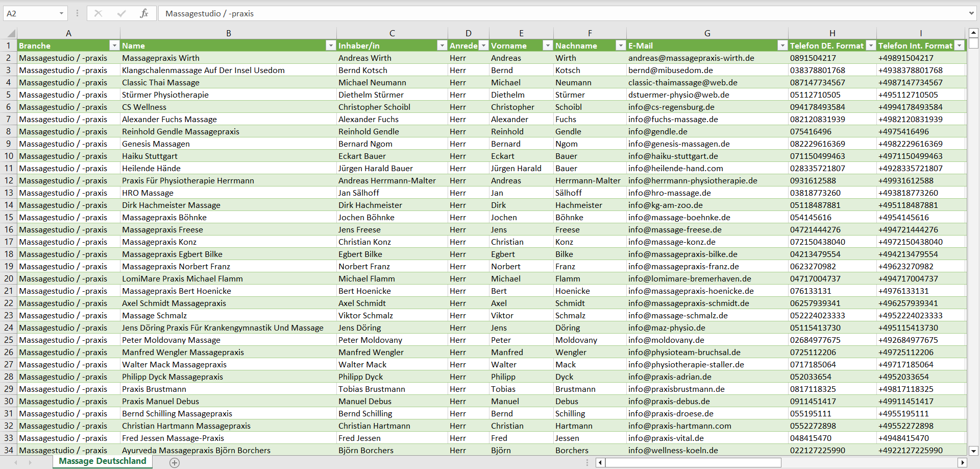Viewport: 980px width, 469px height.
Task: Click email info@praxis-hartmann.com
Action: 707,426
